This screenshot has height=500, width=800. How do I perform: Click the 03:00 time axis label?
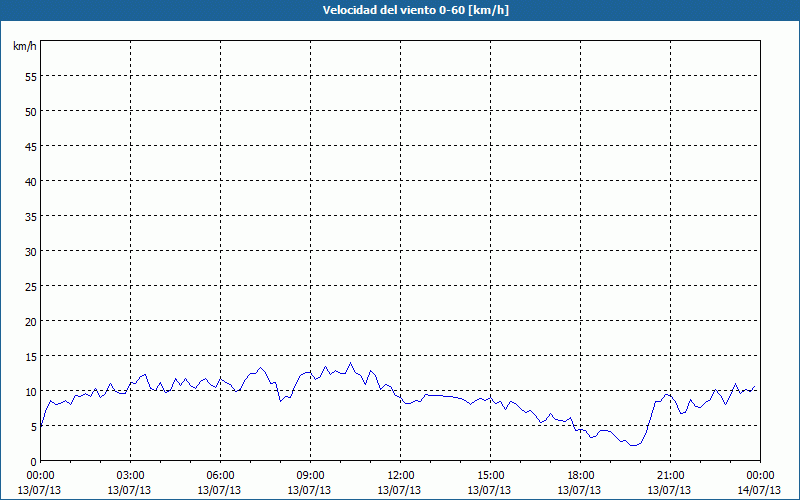[130, 476]
